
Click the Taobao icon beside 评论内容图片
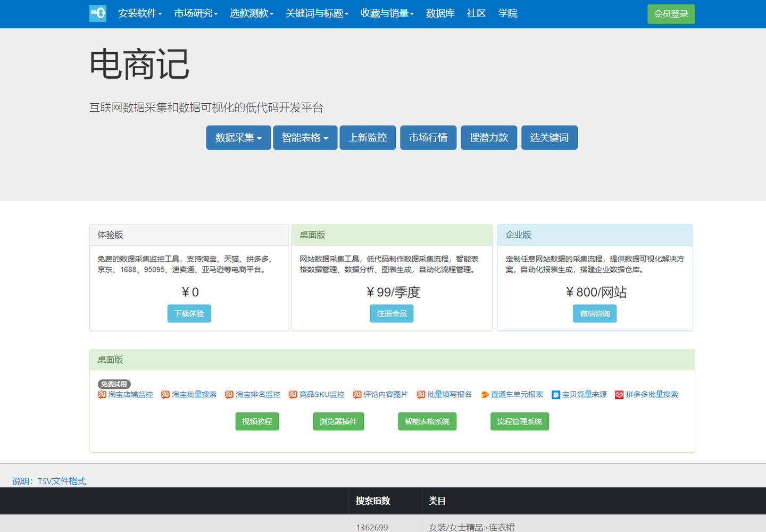point(357,394)
